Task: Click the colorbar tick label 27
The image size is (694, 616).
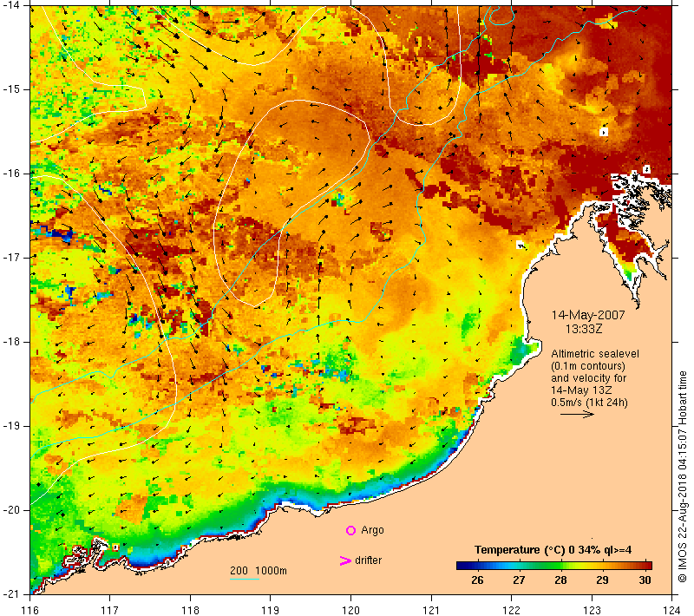Action: point(519,580)
